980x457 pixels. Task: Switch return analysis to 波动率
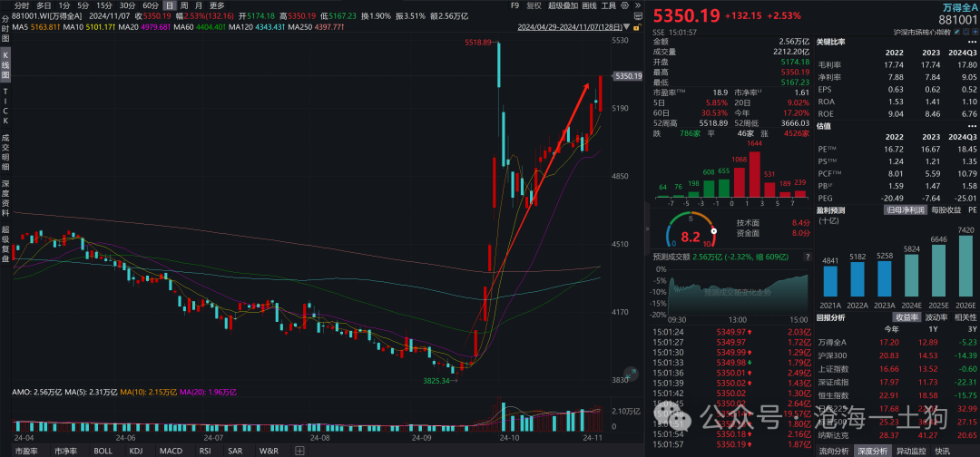tap(937, 317)
